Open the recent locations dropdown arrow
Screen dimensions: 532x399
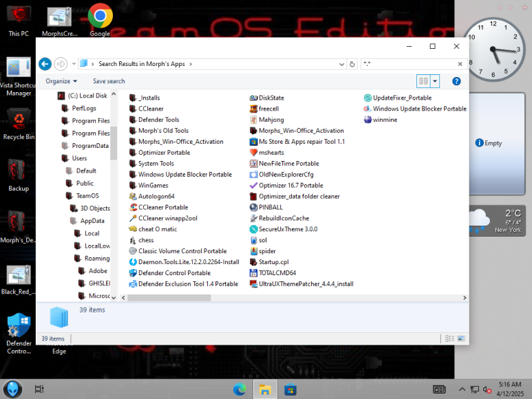(74, 64)
